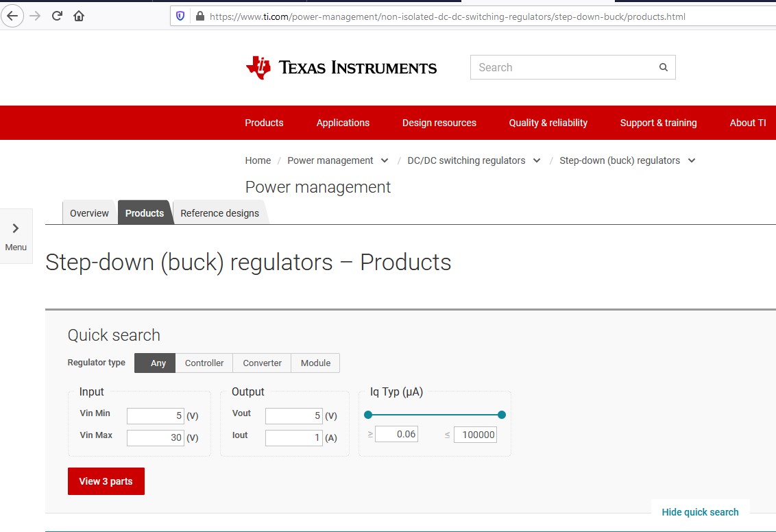Image resolution: width=776 pixels, height=532 pixels.
Task: Click the browser forward arrow
Action: 35,16
